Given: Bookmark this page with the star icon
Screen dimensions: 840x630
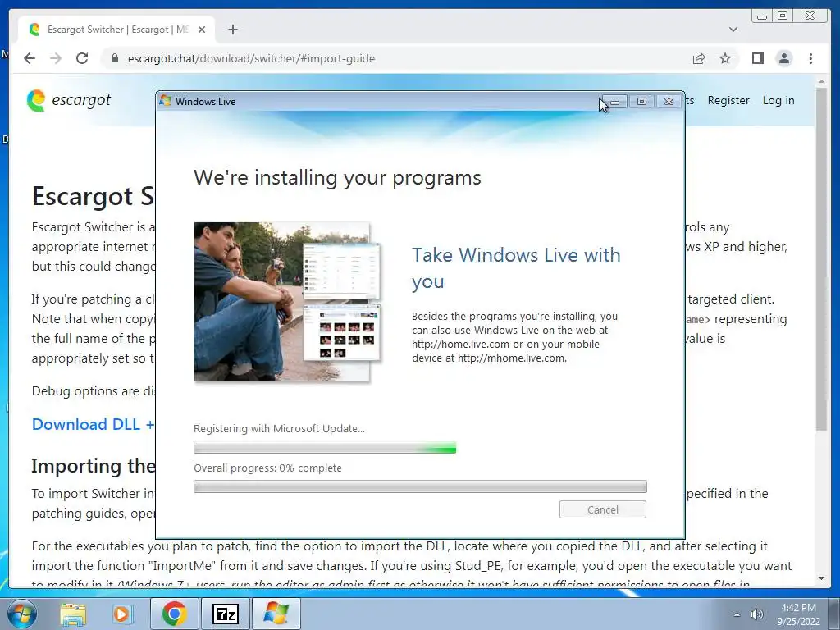Looking at the screenshot, I should tap(725, 58).
